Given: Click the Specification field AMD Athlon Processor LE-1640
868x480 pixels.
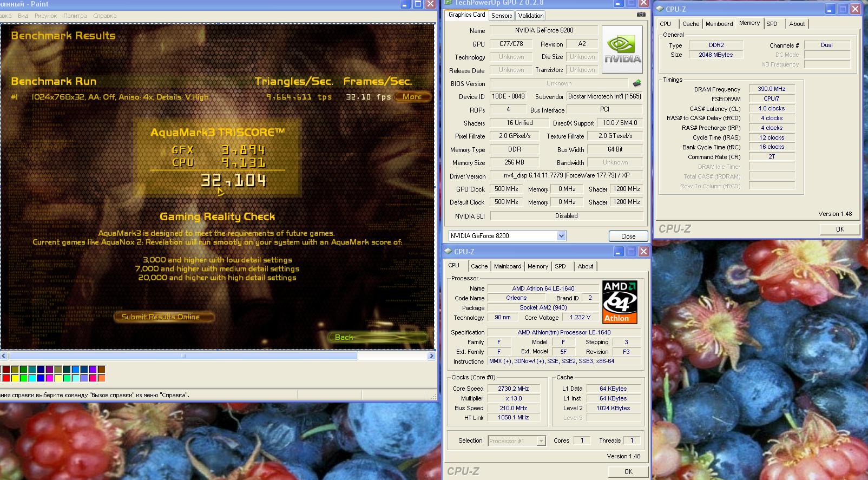Looking at the screenshot, I should [x=564, y=332].
